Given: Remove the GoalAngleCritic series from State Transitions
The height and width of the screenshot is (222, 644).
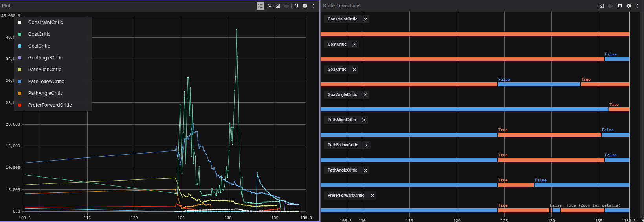Looking at the screenshot, I should tap(365, 95).
